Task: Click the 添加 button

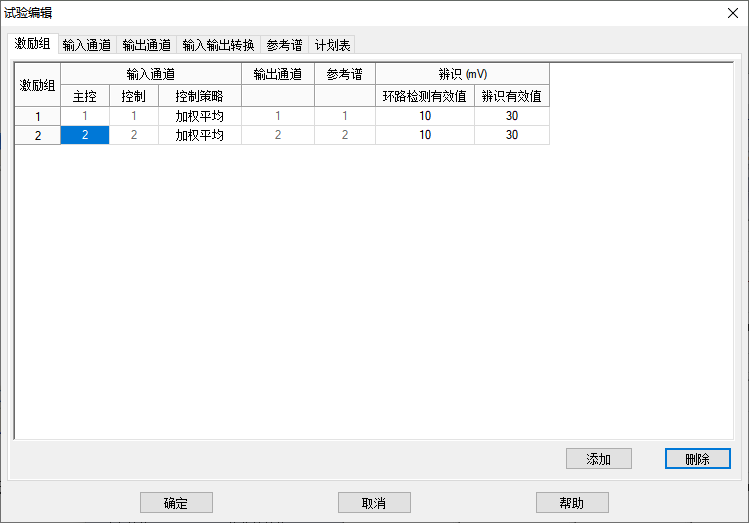Action: (x=598, y=459)
